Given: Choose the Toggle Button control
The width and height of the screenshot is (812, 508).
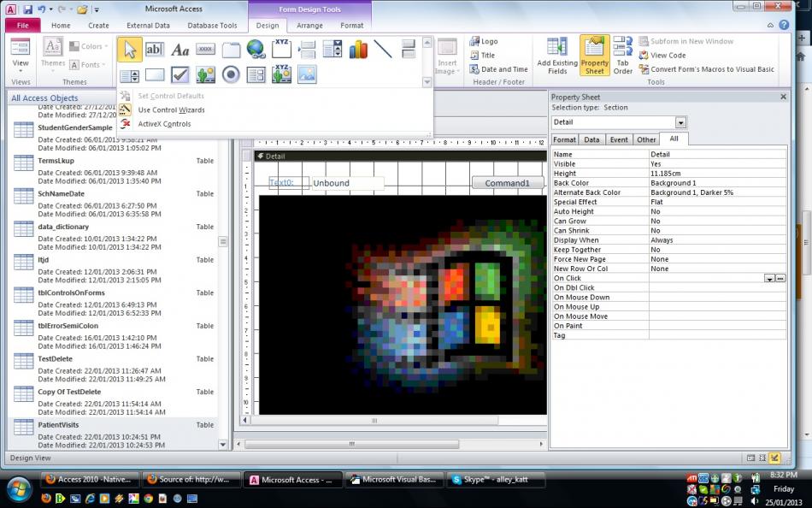Looking at the screenshot, I should pyautogui.click(x=409, y=50).
